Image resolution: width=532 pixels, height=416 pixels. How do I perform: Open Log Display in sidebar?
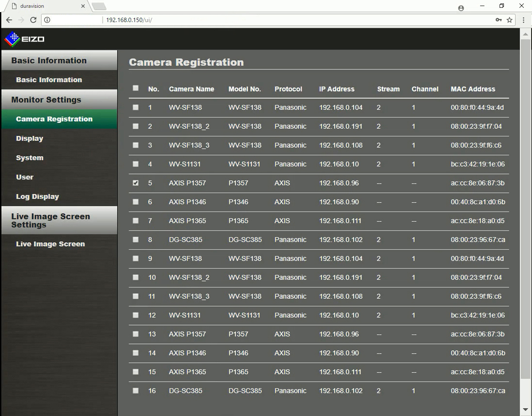coord(59,196)
